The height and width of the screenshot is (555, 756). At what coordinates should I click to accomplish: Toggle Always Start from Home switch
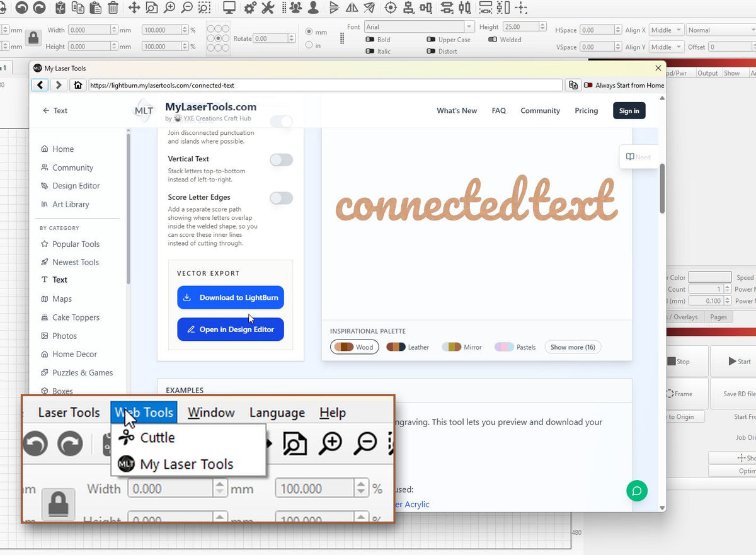coord(588,85)
